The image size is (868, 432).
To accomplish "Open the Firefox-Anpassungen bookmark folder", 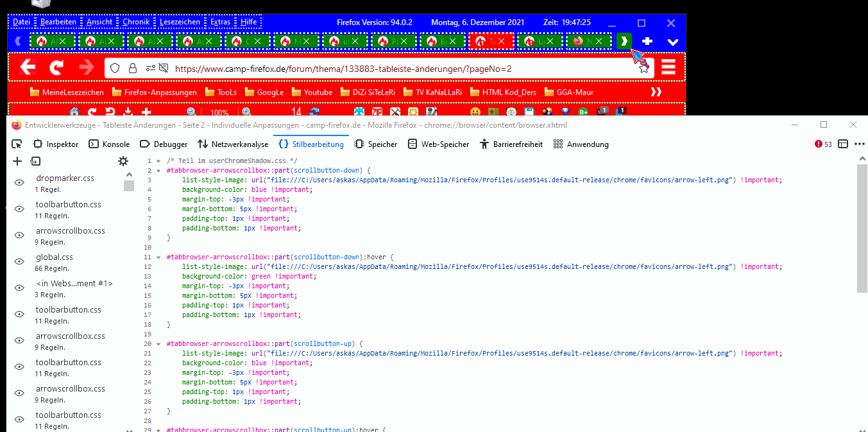I will click(154, 92).
